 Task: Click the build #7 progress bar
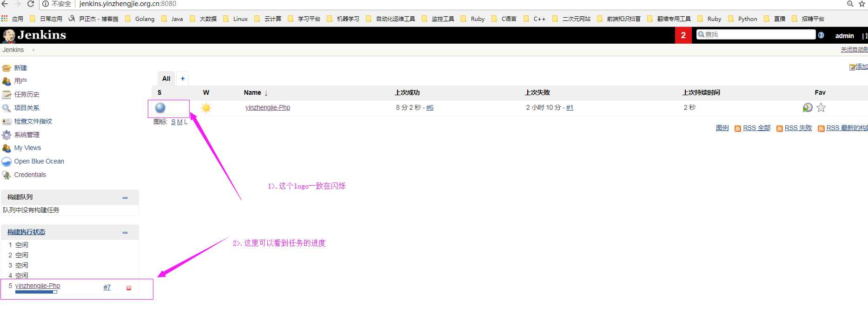(36, 292)
